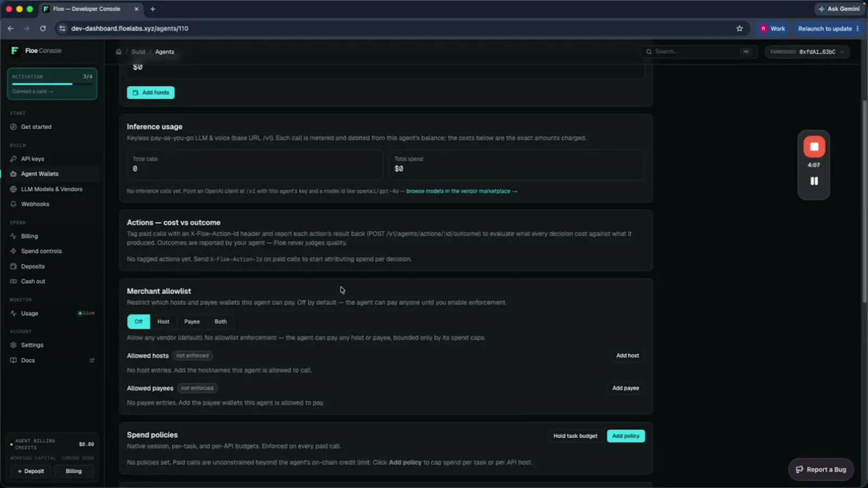Viewport: 868px width, 488px height.
Task: Open a new browser tab
Action: [x=153, y=9]
